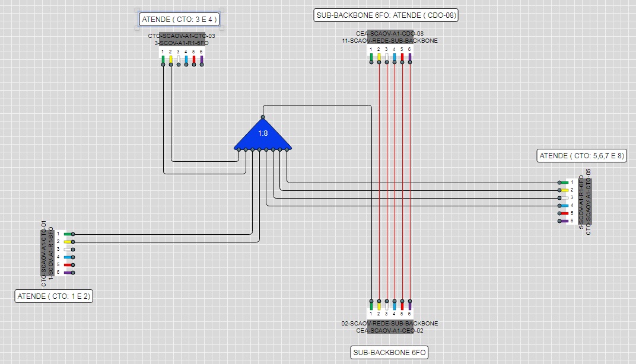Select violet fiber 6 of the CEO-02 cable
This screenshot has width=636, height=364.
click(x=410, y=306)
